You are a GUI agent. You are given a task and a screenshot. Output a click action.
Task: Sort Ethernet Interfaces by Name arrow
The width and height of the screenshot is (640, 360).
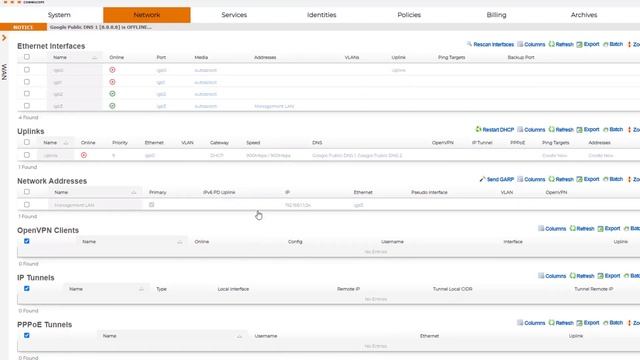point(95,58)
